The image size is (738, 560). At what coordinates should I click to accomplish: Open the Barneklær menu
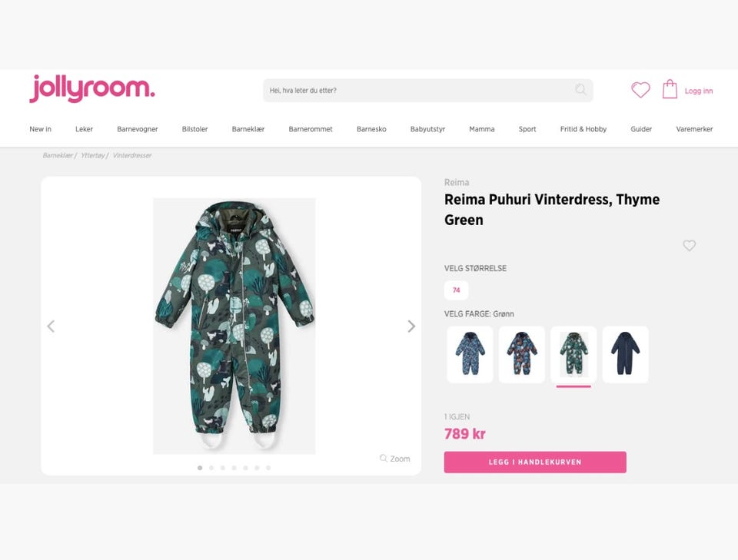tap(248, 129)
